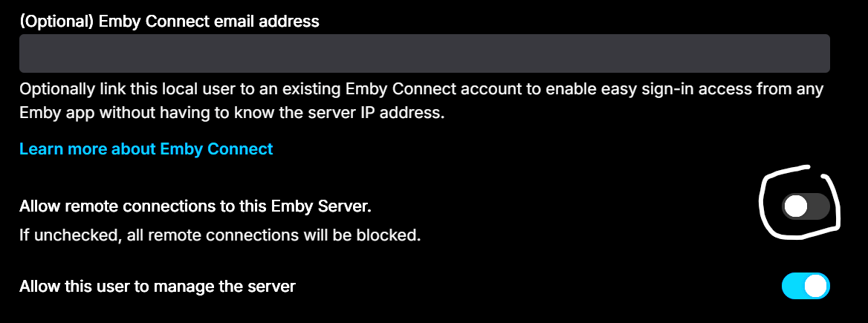Focus the Emby Connect email address field
868x323 pixels.
pyautogui.click(x=424, y=53)
